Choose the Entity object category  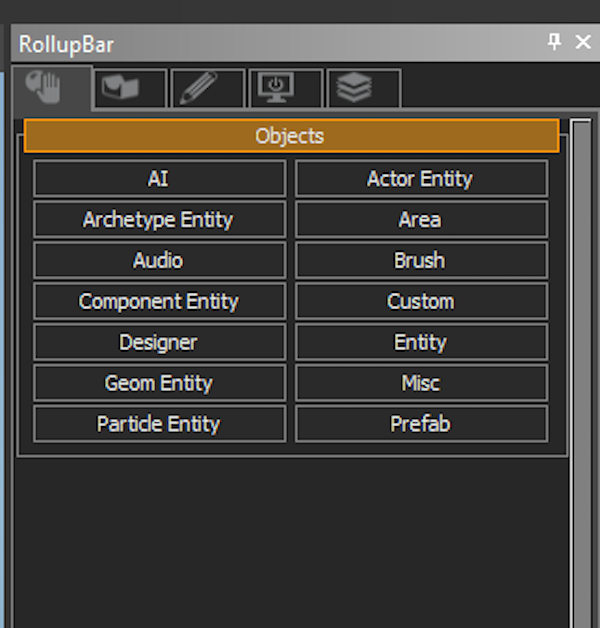(x=421, y=342)
